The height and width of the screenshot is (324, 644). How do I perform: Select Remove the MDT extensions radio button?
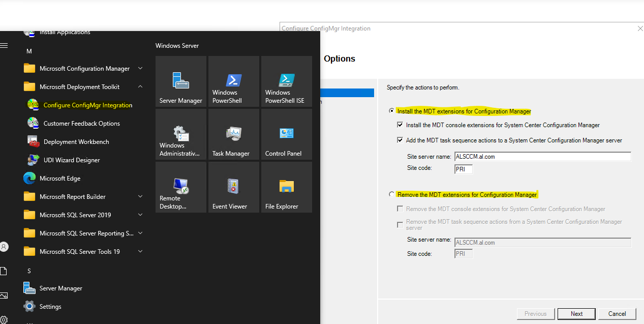click(391, 194)
